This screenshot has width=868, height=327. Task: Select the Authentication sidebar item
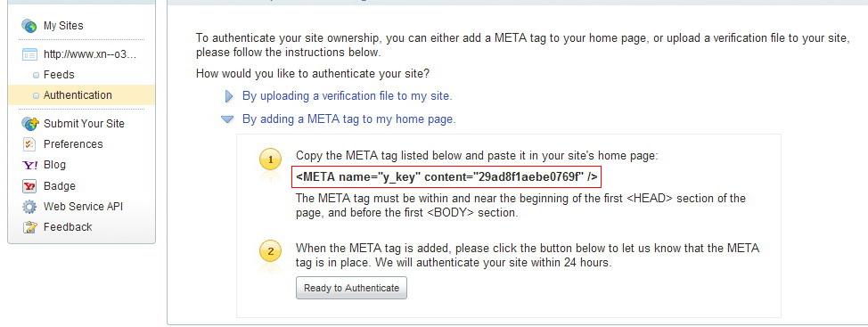coord(81,95)
